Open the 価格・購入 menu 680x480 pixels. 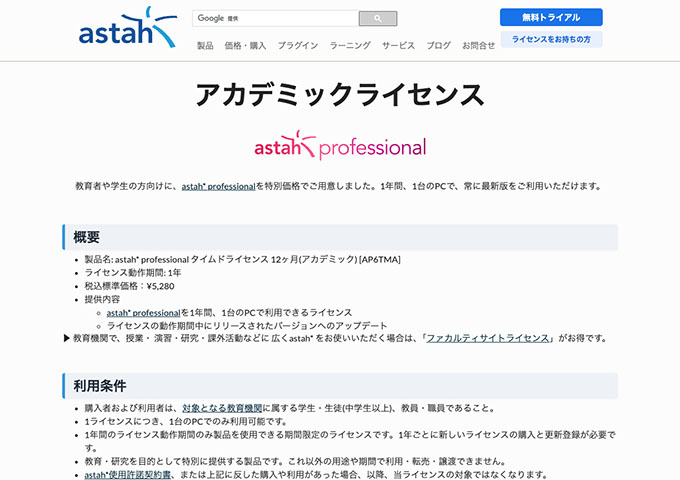click(x=246, y=46)
